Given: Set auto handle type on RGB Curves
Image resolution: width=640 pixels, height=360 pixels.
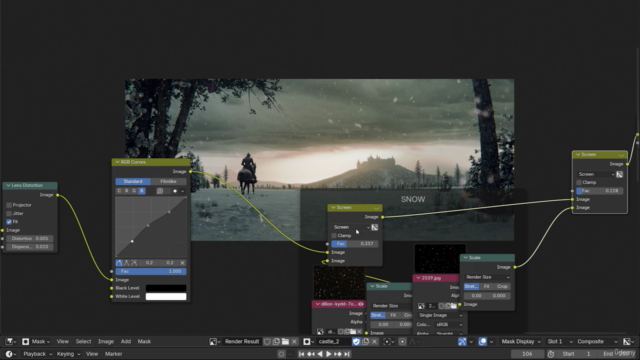Looking at the screenshot, I should coord(119,263).
